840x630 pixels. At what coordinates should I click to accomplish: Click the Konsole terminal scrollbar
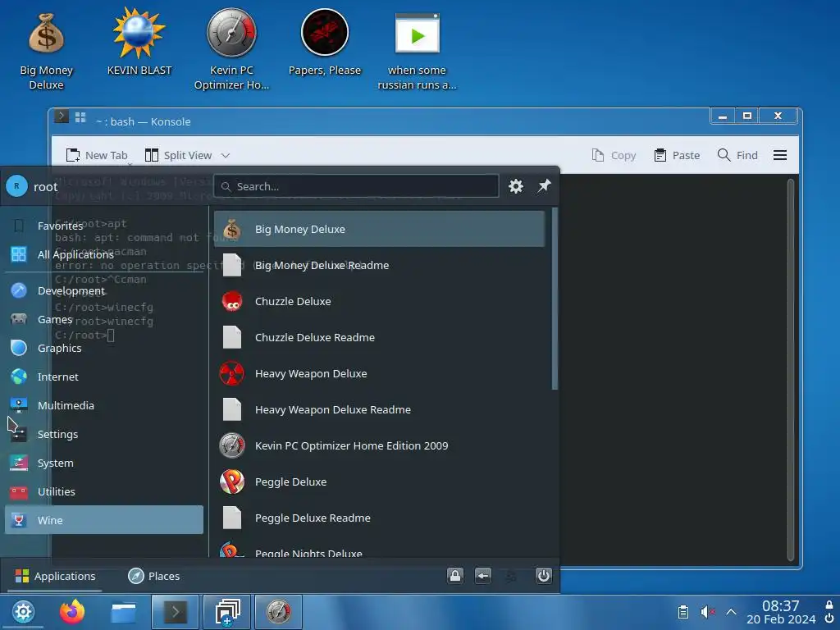[x=791, y=370]
